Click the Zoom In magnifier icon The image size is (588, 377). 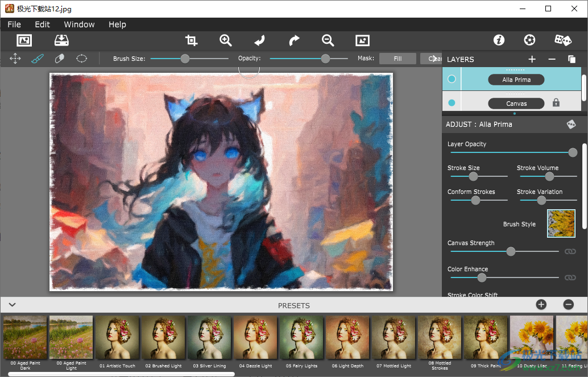[225, 40]
